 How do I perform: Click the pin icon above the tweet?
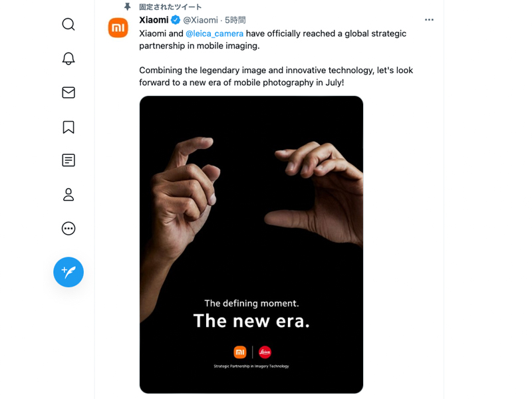pyautogui.click(x=127, y=6)
